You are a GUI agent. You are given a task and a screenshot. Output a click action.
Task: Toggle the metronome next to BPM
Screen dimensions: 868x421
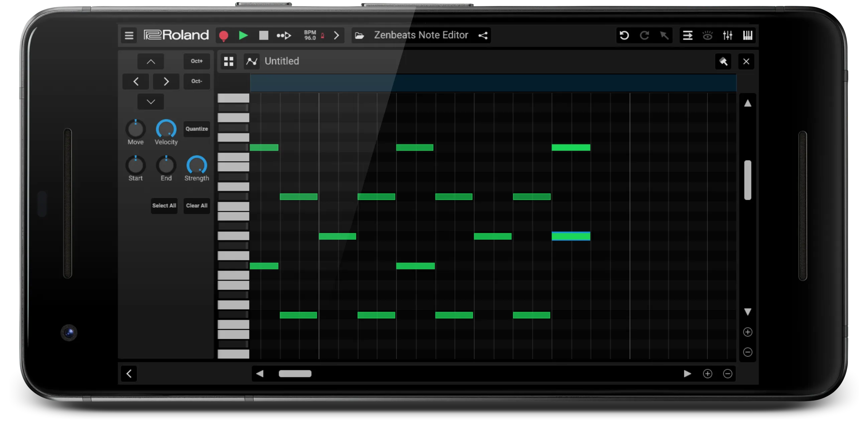click(x=322, y=36)
